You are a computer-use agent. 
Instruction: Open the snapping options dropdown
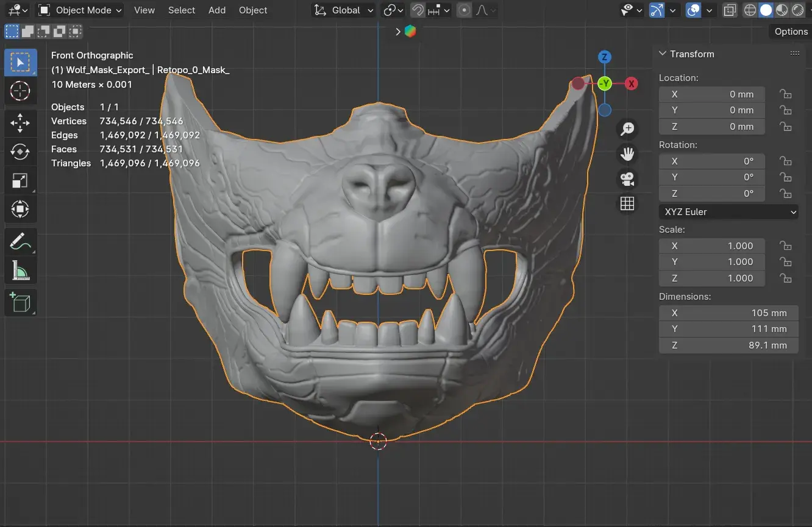click(440, 10)
